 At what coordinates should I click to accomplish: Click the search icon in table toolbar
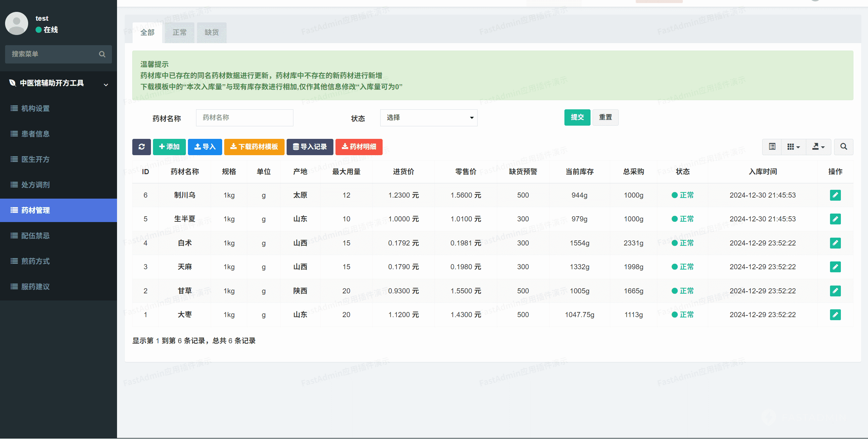coord(843,147)
